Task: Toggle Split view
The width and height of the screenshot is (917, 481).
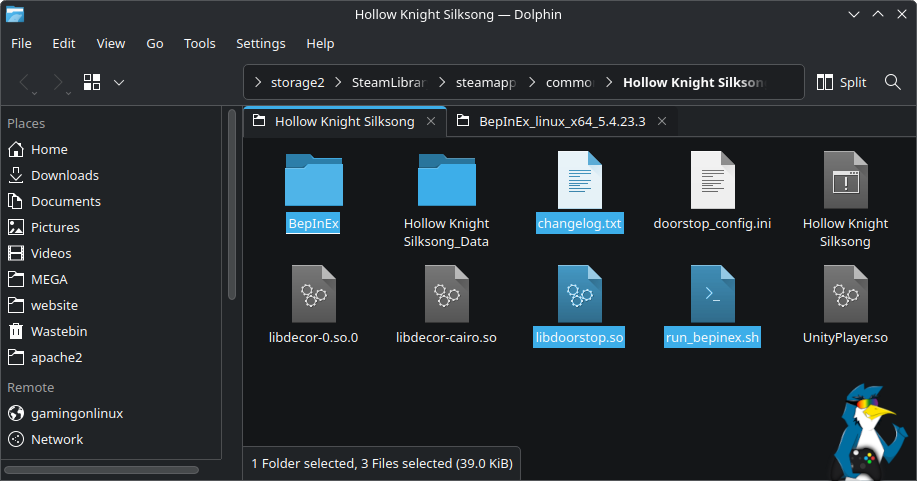Action: 842,83
